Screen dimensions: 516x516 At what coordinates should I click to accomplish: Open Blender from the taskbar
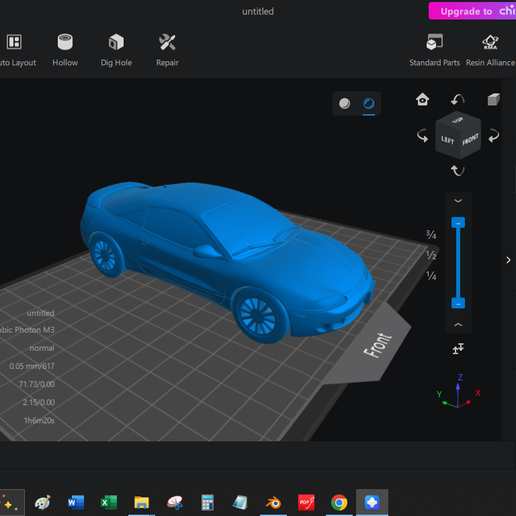pos(273,503)
